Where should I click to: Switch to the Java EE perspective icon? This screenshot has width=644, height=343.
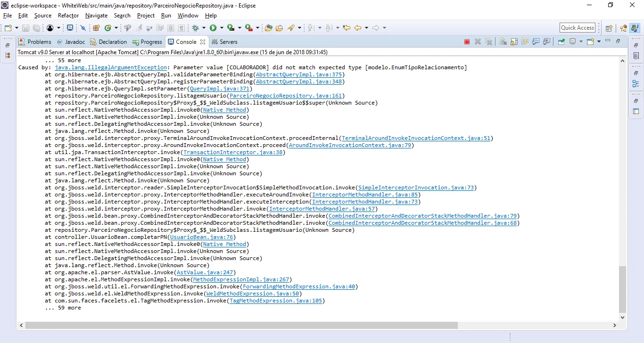coord(624,28)
